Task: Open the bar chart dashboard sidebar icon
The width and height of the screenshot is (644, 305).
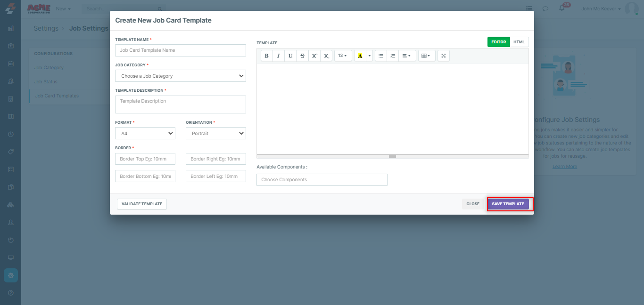Action: [11, 28]
